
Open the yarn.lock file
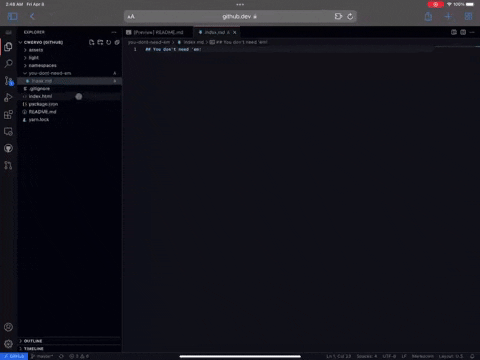click(70, 120)
